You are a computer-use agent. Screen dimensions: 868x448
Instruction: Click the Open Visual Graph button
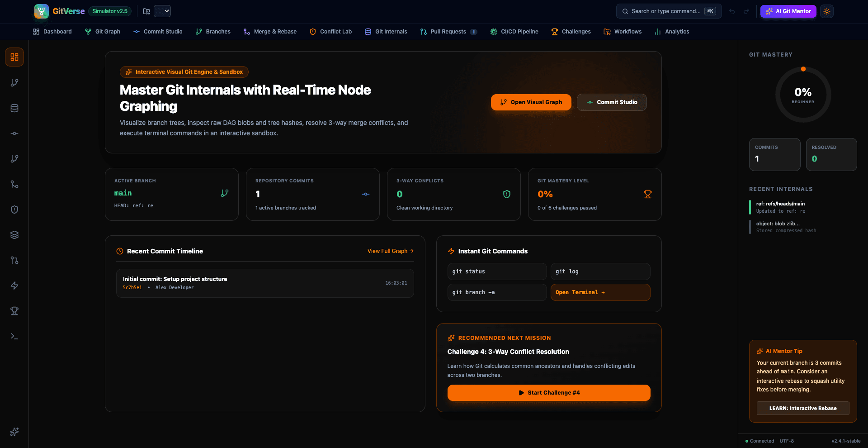pos(531,102)
